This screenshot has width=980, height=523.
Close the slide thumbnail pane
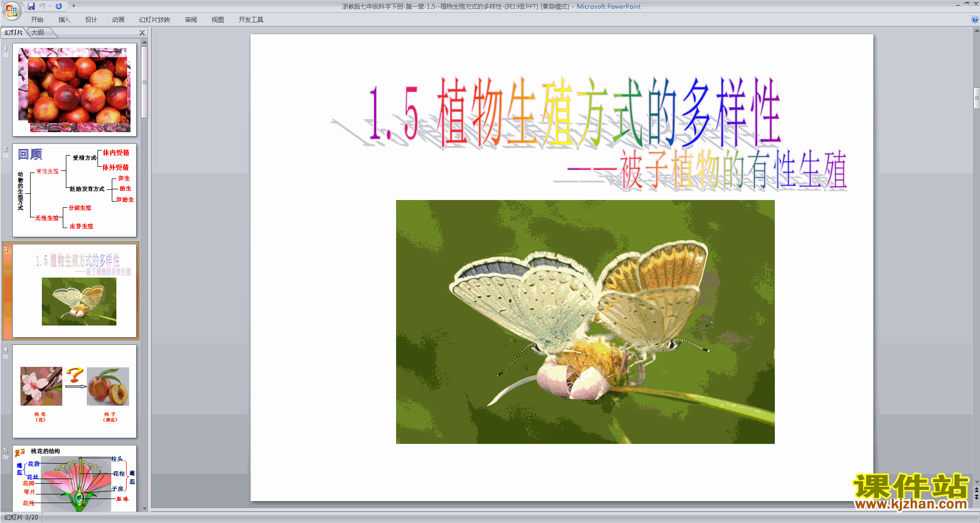click(x=142, y=33)
